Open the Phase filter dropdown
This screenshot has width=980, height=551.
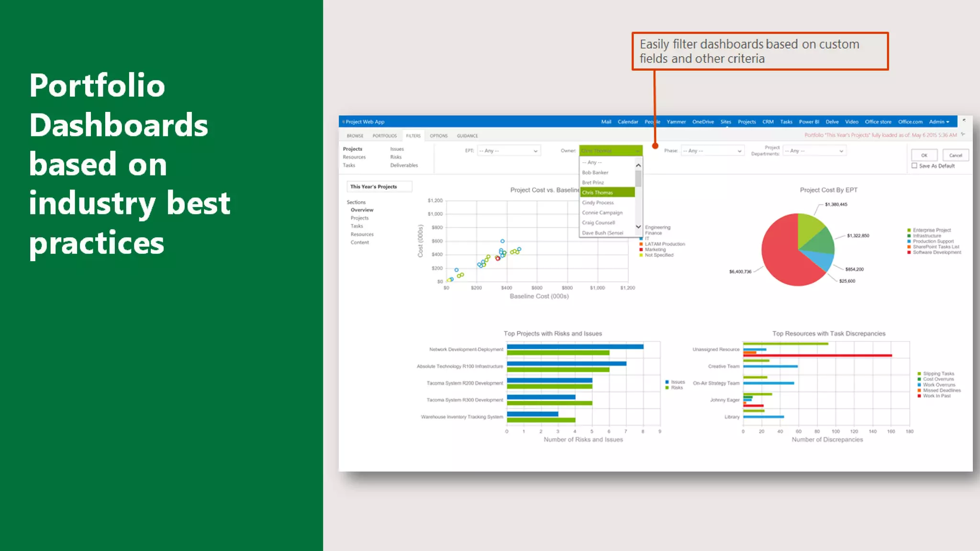point(739,151)
